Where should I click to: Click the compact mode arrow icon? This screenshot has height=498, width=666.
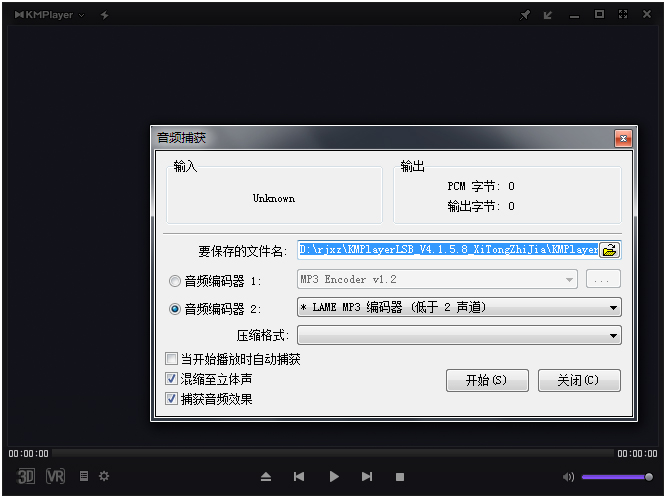coord(548,15)
